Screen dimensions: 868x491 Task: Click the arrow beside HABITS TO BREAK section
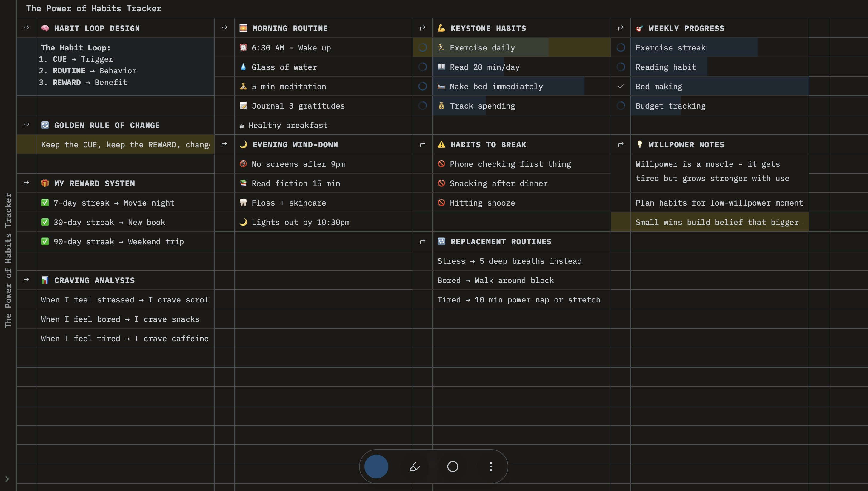pyautogui.click(x=423, y=144)
